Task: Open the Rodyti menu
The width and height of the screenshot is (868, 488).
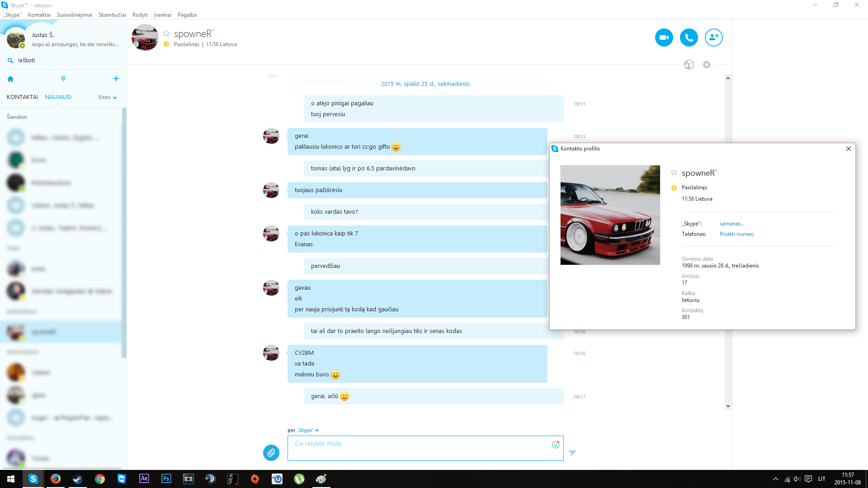Action: (x=140, y=15)
